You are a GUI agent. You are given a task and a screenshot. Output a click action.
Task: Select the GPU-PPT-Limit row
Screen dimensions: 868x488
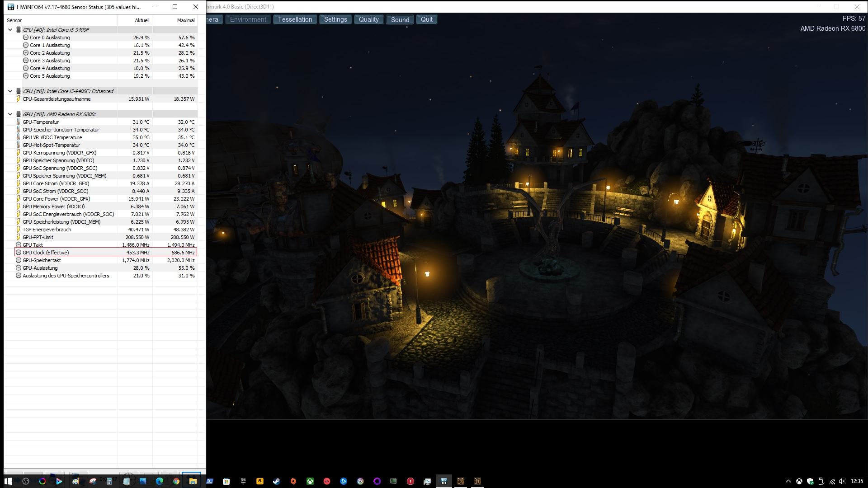pos(106,237)
